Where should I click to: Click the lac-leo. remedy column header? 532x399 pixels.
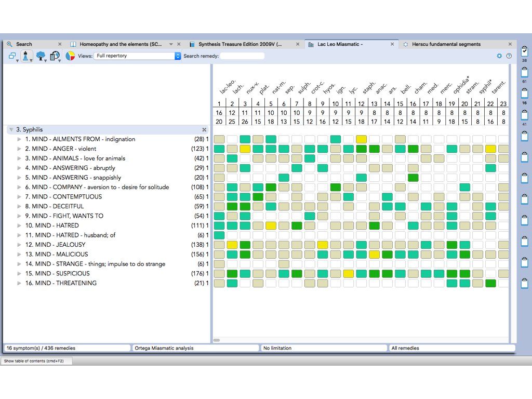227,87
